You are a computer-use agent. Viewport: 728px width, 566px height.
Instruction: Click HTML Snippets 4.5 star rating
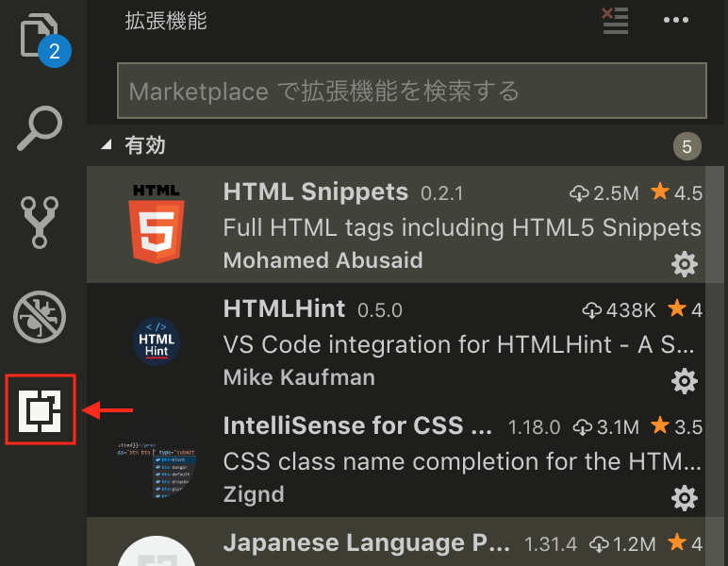coord(676,192)
